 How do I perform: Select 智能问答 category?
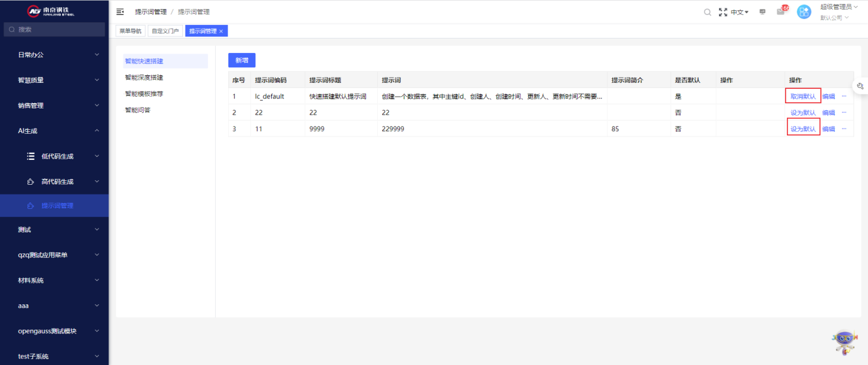pyautogui.click(x=165, y=110)
